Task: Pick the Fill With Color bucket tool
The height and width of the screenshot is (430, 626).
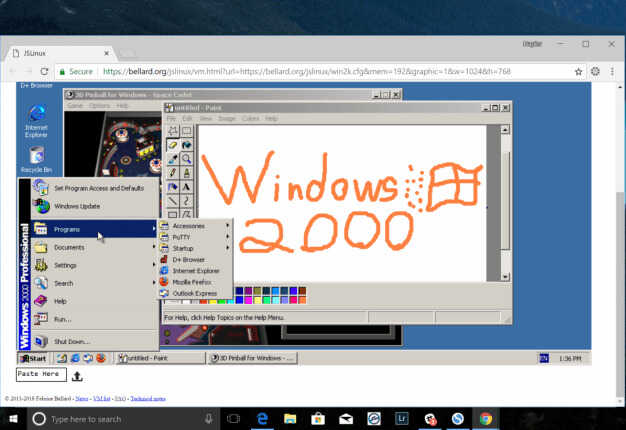Action: (186, 145)
